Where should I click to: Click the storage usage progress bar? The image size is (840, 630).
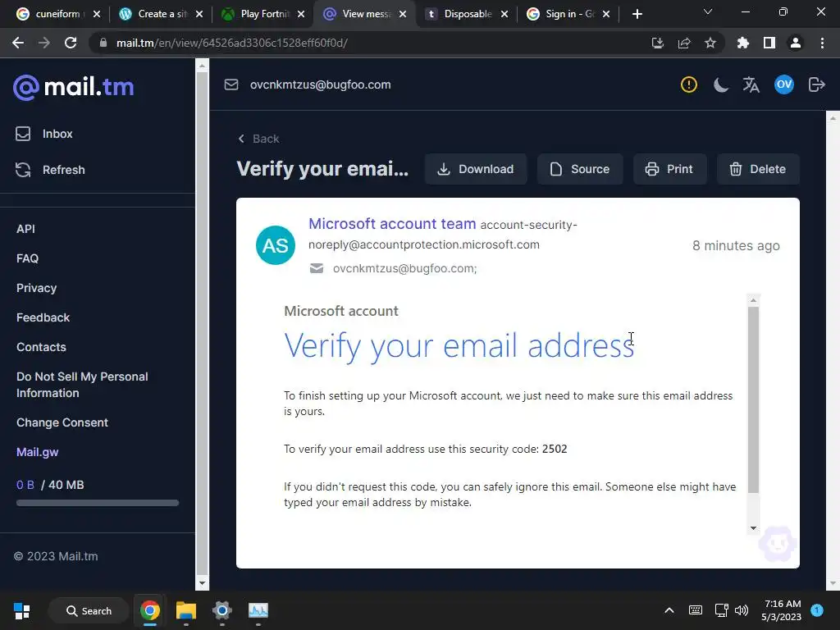pyautogui.click(x=98, y=503)
